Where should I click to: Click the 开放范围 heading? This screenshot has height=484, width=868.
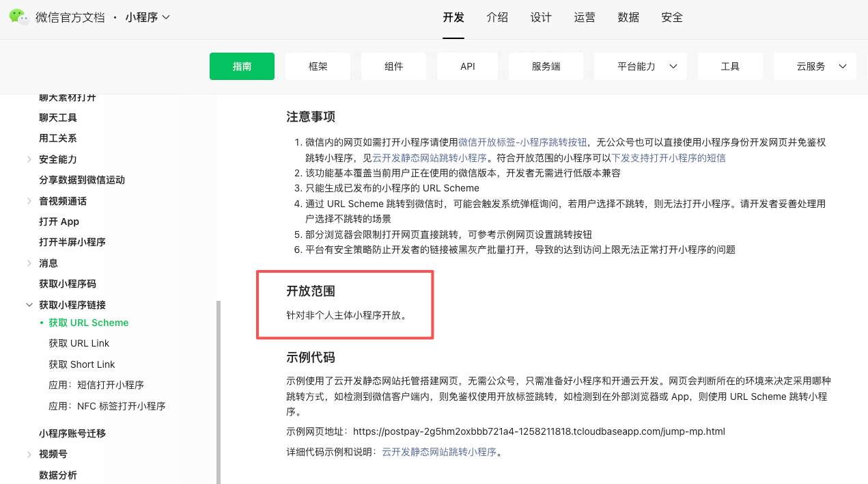tap(311, 291)
